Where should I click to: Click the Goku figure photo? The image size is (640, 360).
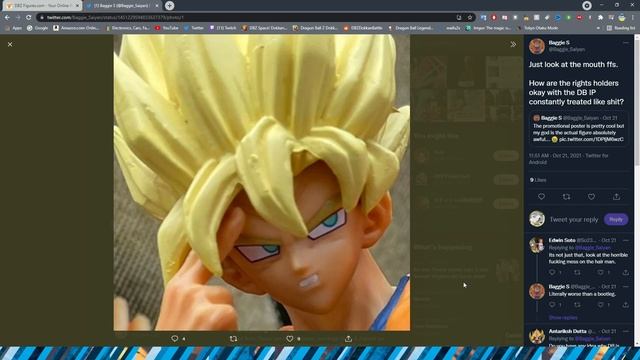[x=262, y=182]
